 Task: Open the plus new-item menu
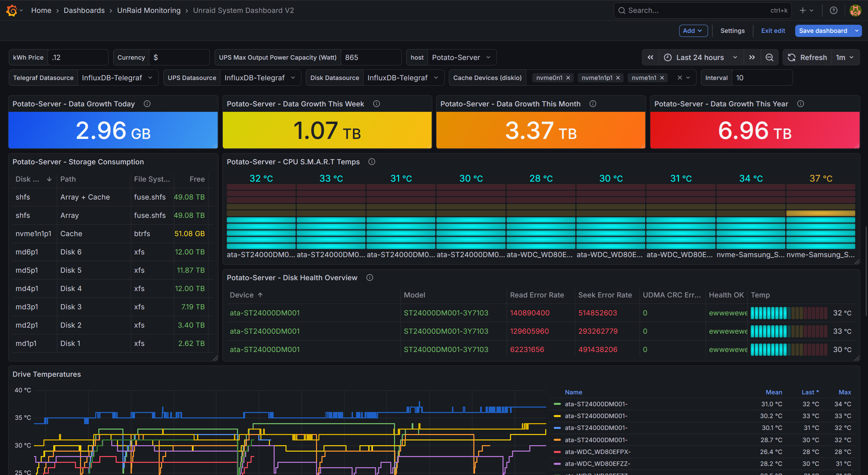pos(806,11)
